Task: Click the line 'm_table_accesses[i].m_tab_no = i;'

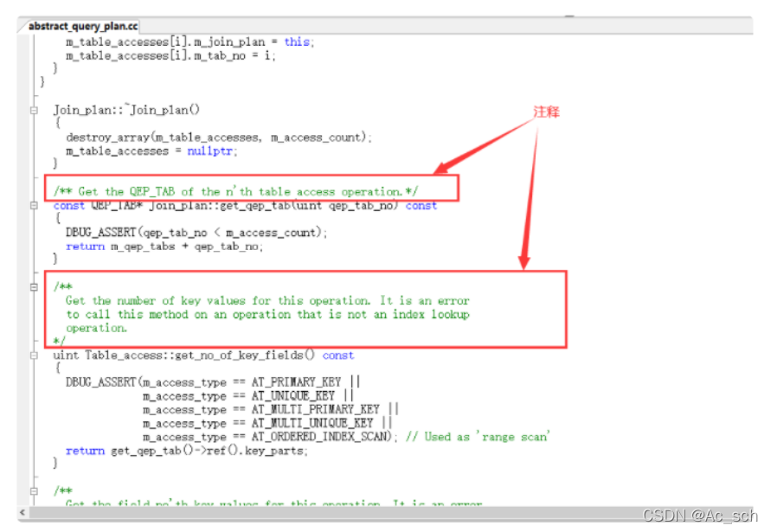Action: (x=170, y=55)
